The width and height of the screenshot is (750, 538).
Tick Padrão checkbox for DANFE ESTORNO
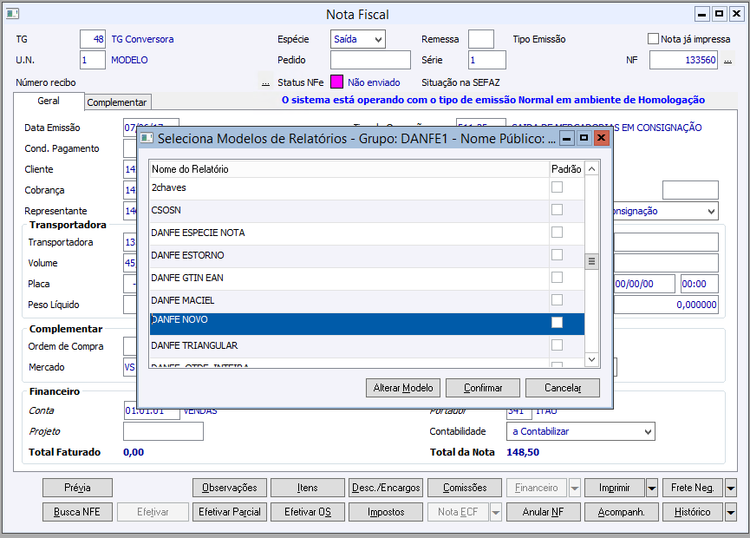click(x=557, y=254)
